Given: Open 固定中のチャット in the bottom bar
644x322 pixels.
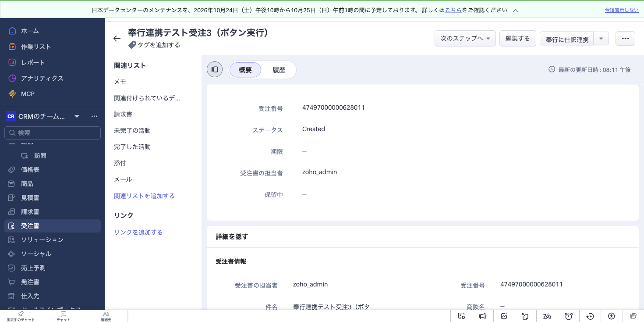Looking at the screenshot, I should pos(21,316).
